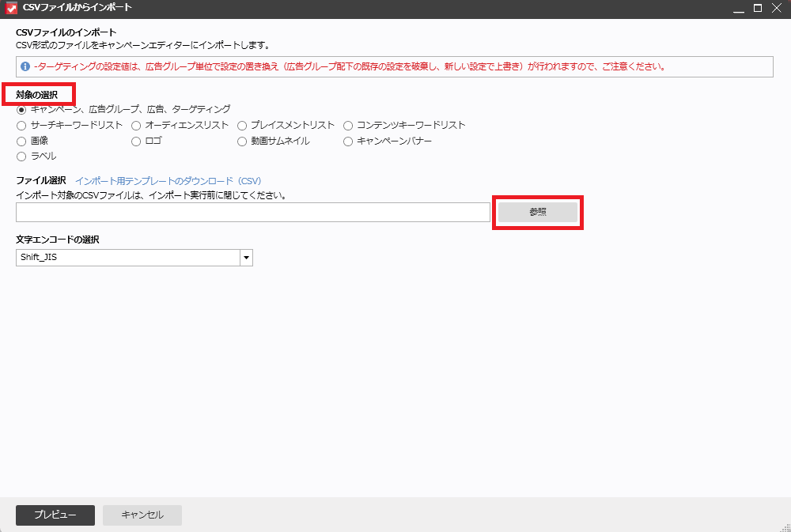Maximize the CSV import window

click(757, 8)
